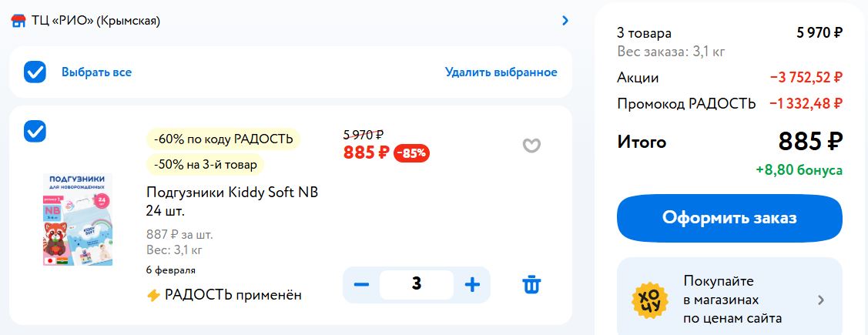This screenshot has width=868, height=335.
Task: Select the -60% по коду РАДОСТЬ tag
Action: (223, 139)
